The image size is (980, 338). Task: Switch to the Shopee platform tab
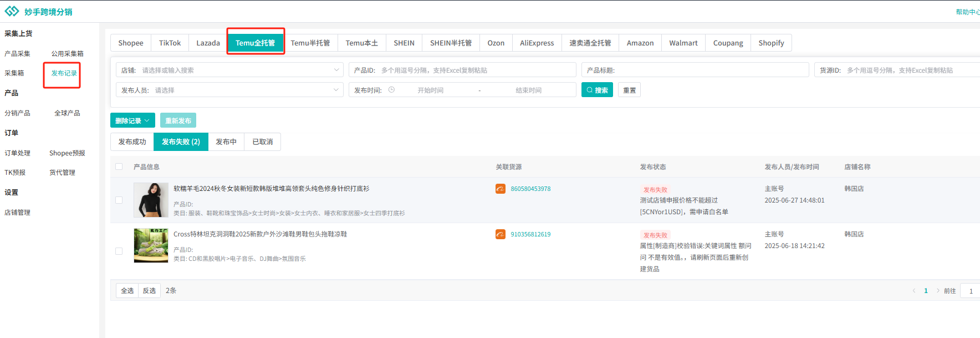[131, 43]
